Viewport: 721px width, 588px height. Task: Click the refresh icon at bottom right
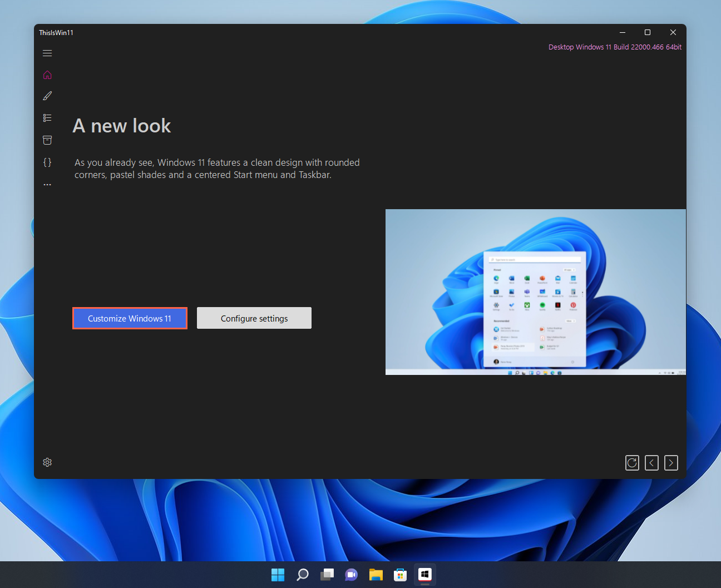pyautogui.click(x=632, y=463)
